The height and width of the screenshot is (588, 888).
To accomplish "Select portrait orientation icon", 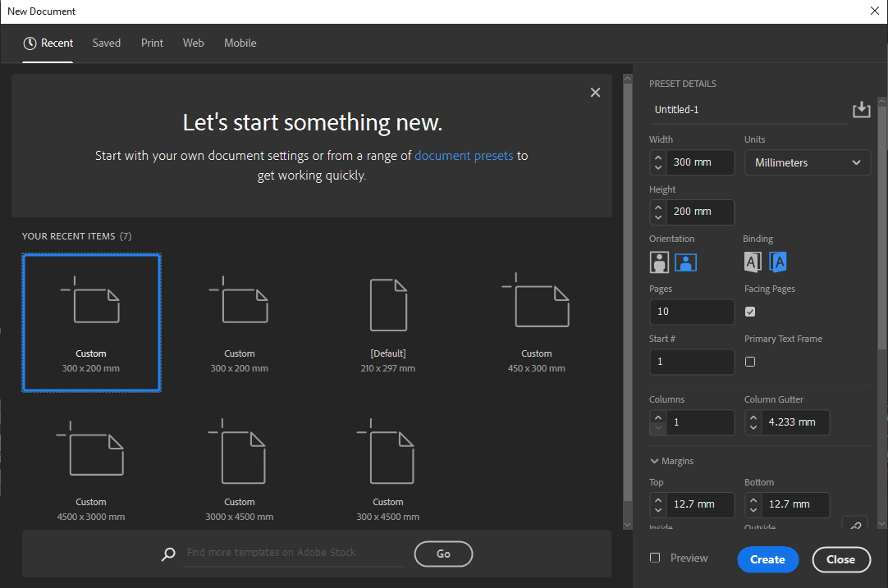I will click(659, 262).
